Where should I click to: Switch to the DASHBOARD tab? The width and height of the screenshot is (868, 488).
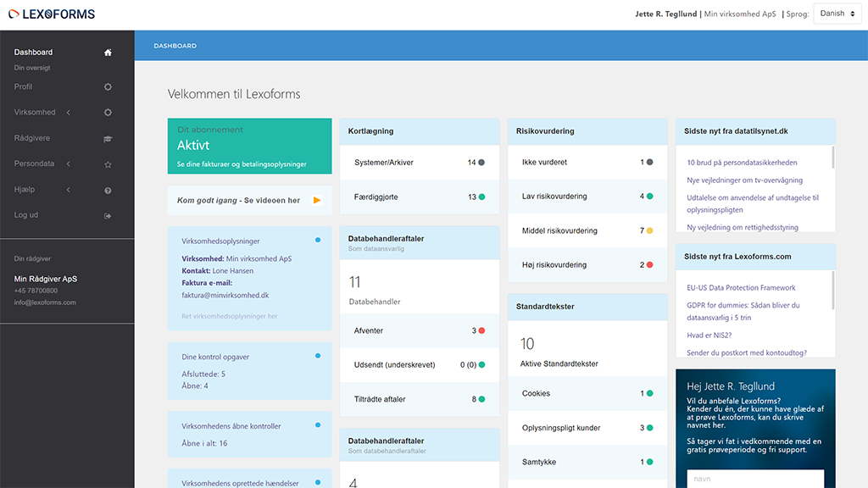175,45
